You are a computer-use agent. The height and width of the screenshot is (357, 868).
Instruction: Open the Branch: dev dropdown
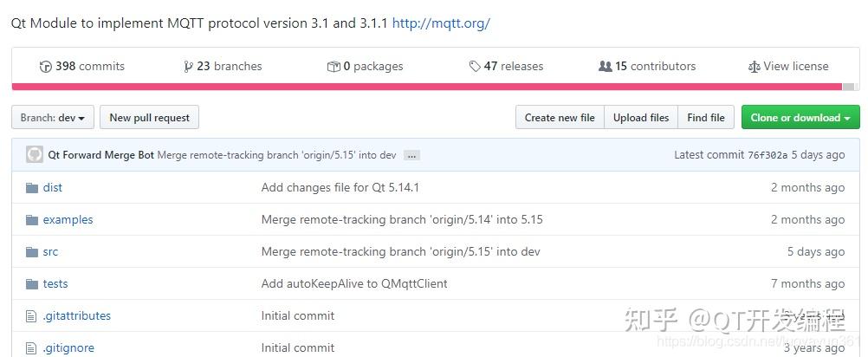coord(53,117)
